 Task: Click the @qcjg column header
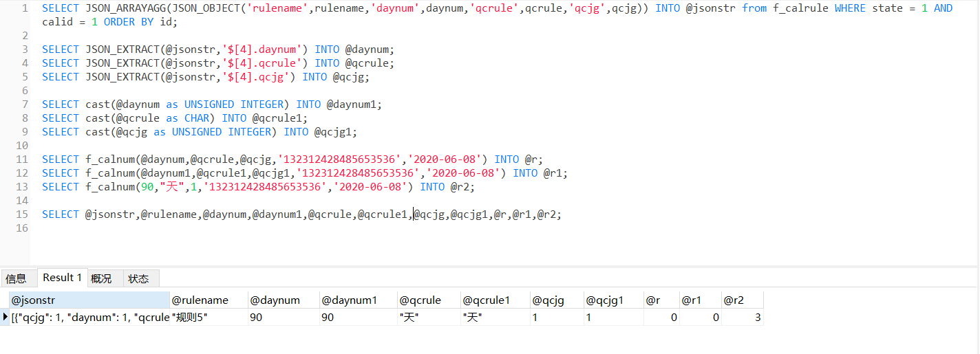click(x=556, y=300)
